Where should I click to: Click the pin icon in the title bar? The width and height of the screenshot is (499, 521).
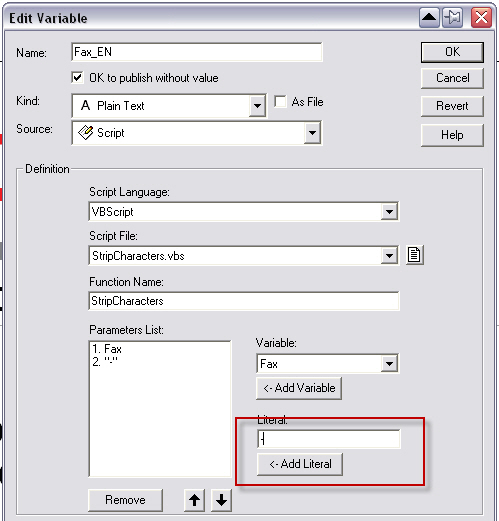click(453, 17)
